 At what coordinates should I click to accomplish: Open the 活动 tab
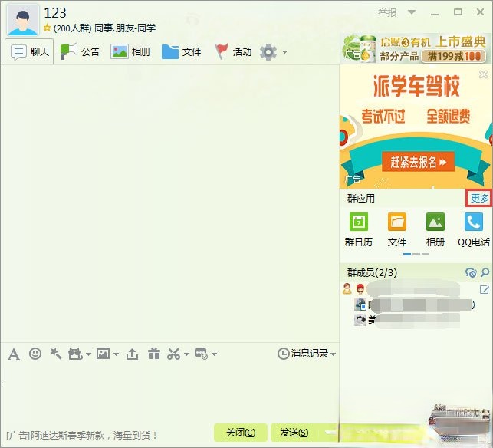(x=233, y=51)
